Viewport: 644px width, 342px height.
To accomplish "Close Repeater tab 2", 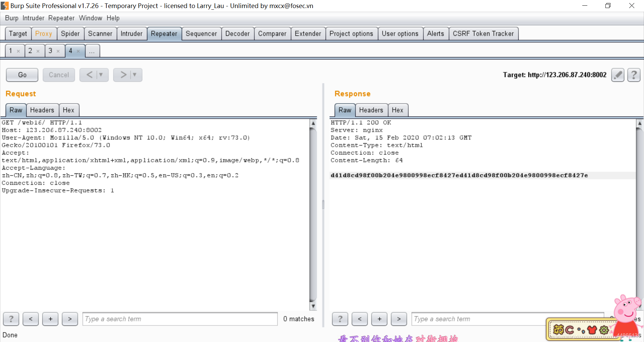I will coord(38,51).
